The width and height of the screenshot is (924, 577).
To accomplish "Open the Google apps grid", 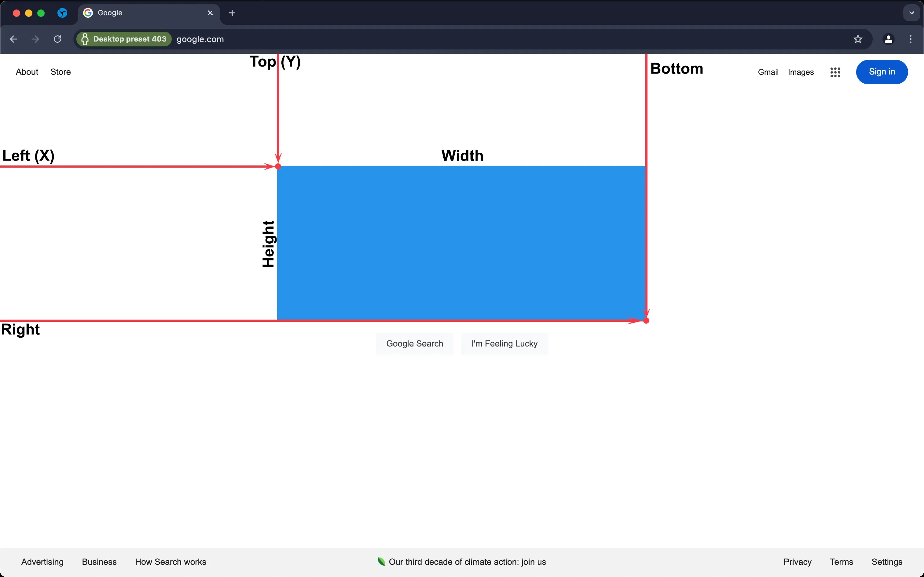I will tap(835, 72).
